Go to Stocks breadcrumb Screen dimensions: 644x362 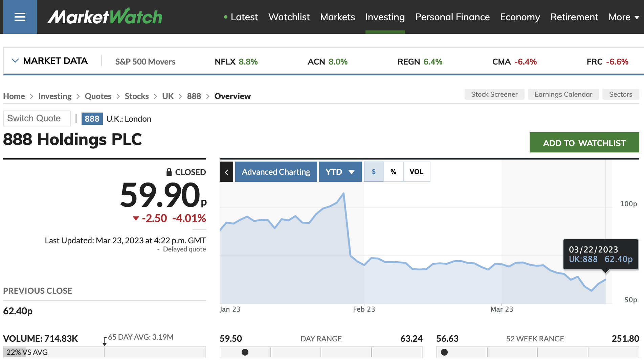(137, 96)
